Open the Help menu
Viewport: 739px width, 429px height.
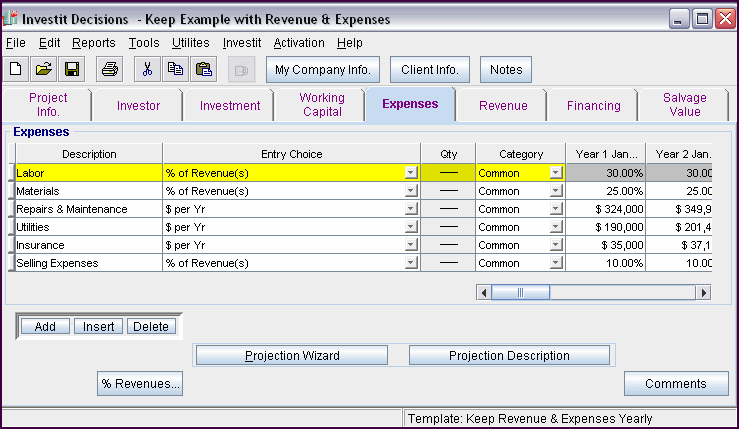point(349,43)
